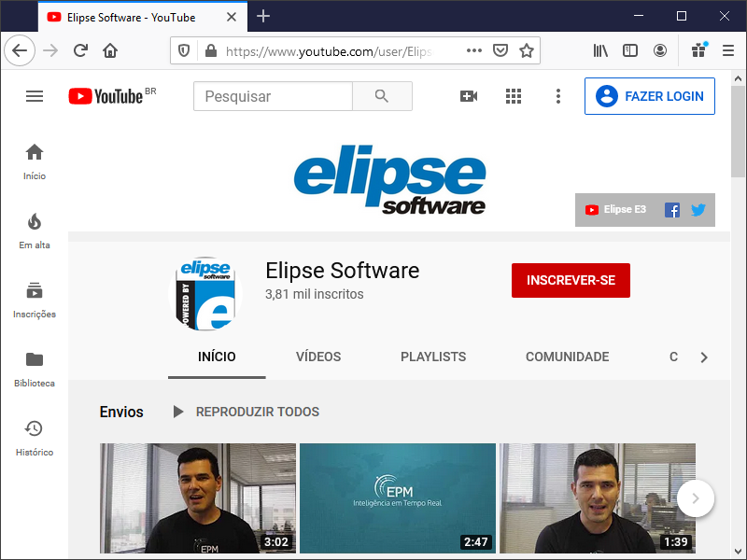The image size is (747, 560).
Task: Open the YouTube hamburger guide menu
Action: pos(35,96)
